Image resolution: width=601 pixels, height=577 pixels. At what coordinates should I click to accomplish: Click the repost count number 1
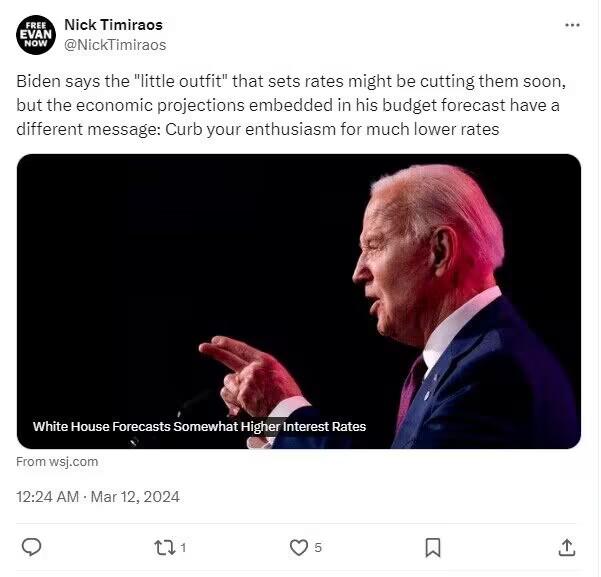coord(183,548)
